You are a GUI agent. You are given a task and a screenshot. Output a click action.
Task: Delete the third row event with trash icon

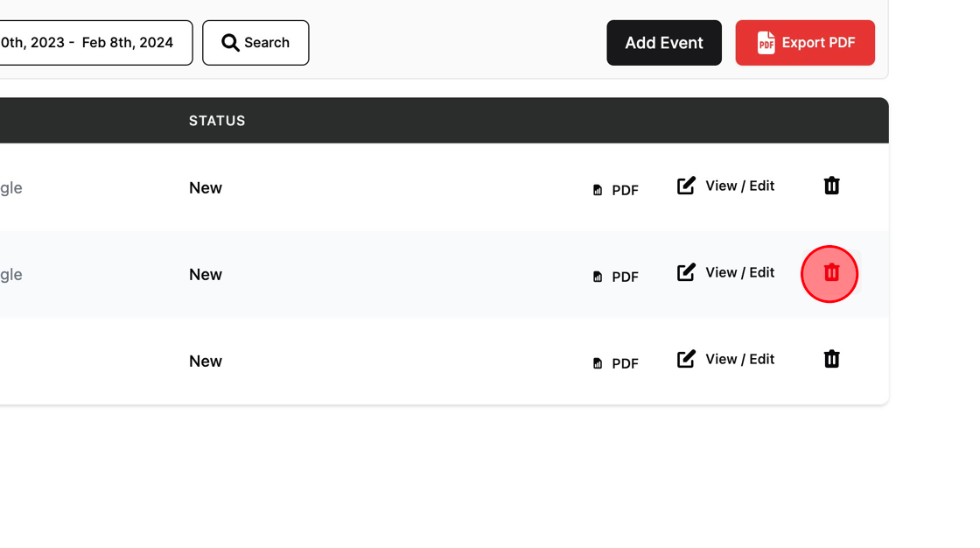[x=831, y=359]
